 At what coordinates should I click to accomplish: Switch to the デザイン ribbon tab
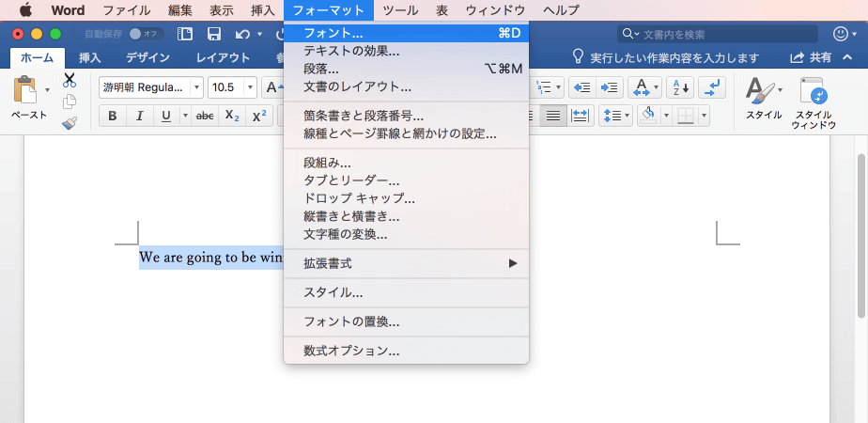click(x=148, y=57)
